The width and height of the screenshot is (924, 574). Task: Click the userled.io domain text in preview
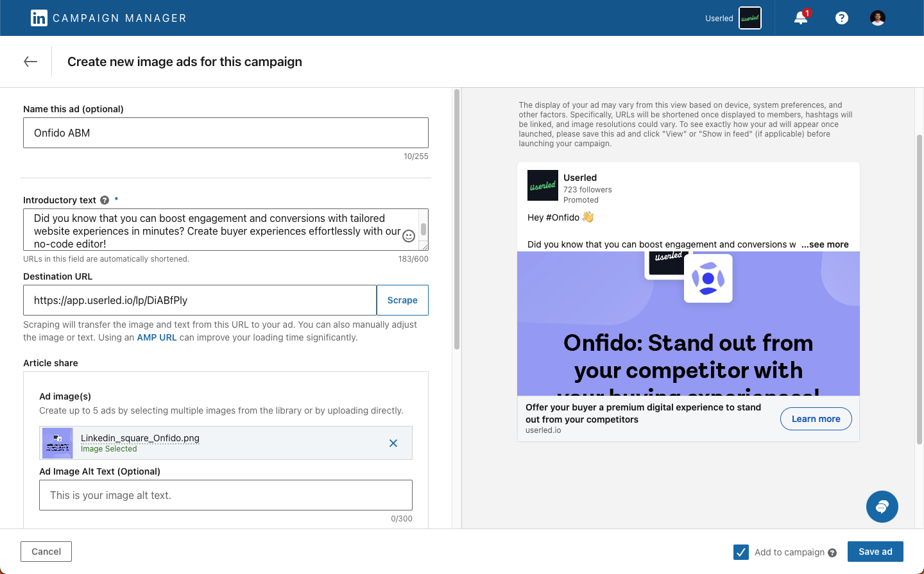point(543,430)
